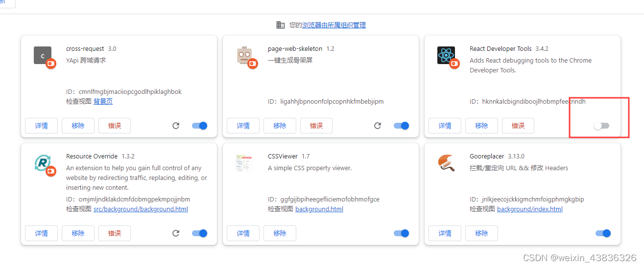The height and width of the screenshot is (267, 644).
Task: Open 详情 for cross-request
Action: click(42, 126)
